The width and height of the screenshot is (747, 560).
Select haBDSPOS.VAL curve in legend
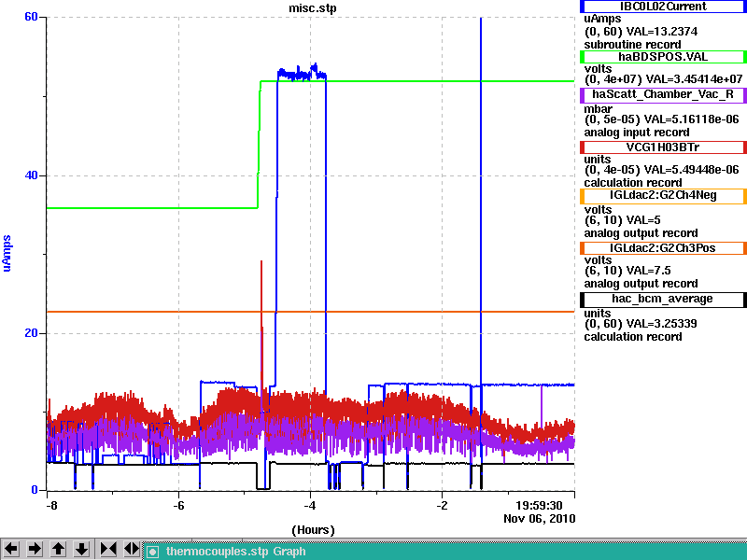point(663,57)
